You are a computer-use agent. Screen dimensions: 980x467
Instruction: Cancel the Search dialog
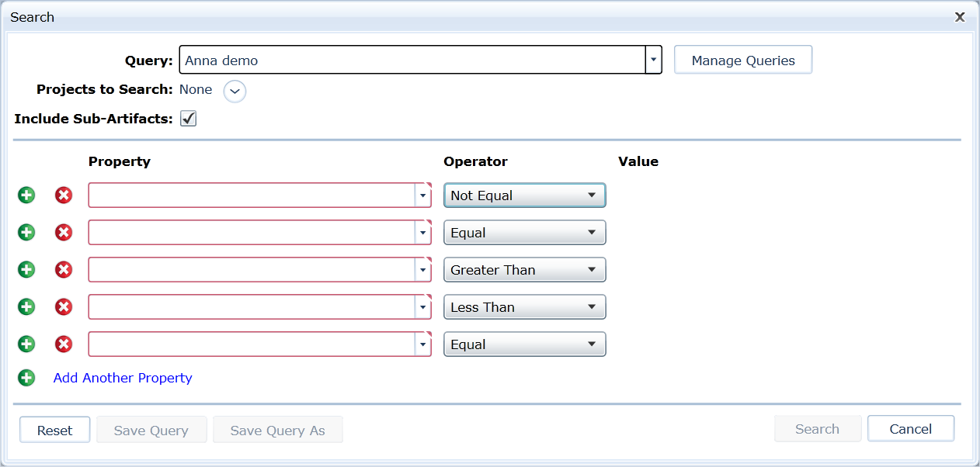click(910, 429)
